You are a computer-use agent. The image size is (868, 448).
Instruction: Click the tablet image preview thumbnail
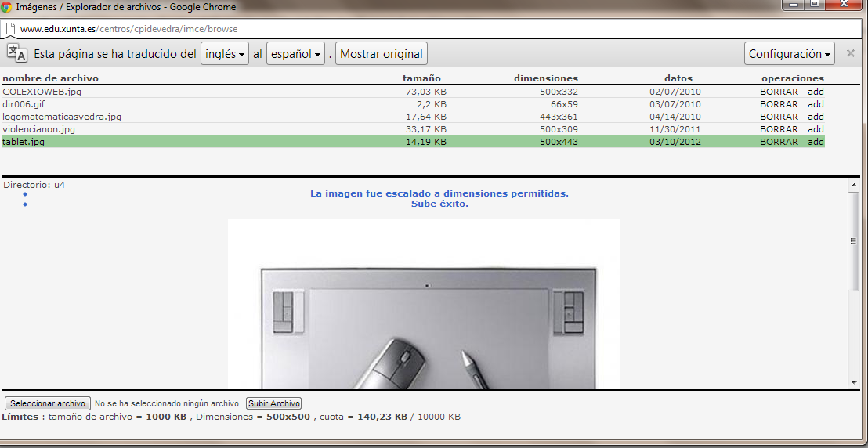point(423,304)
